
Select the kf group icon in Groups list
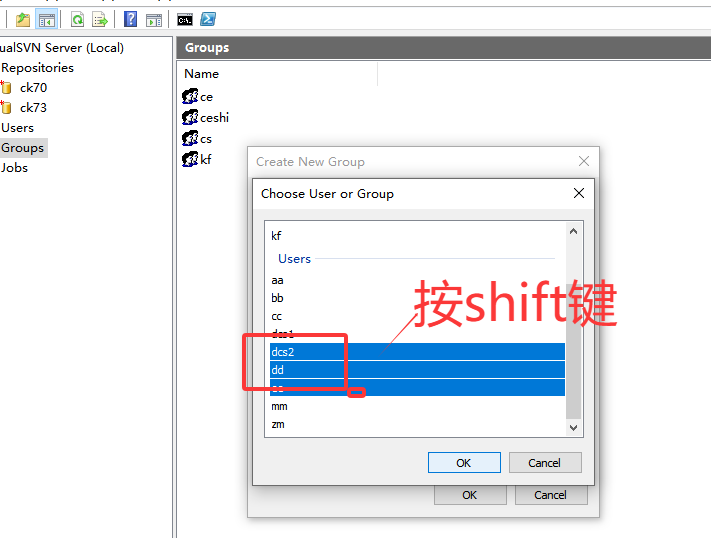coord(190,159)
